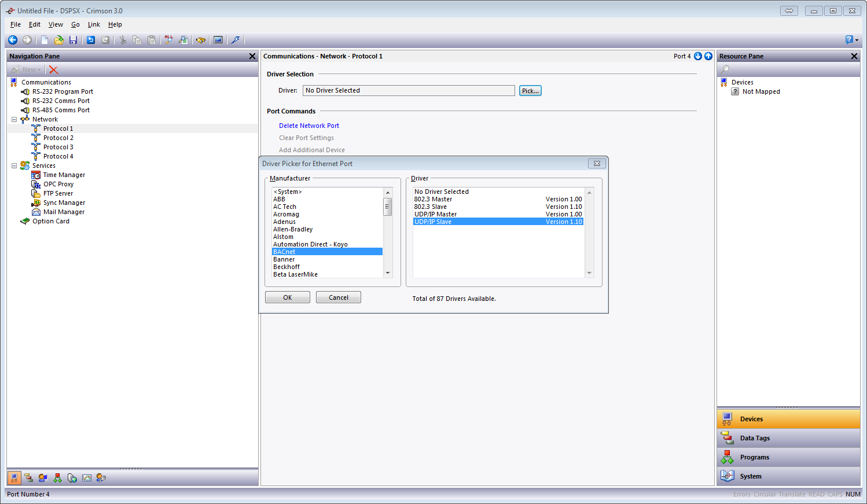
Task: Close the Navigation Pane
Action: coord(252,56)
